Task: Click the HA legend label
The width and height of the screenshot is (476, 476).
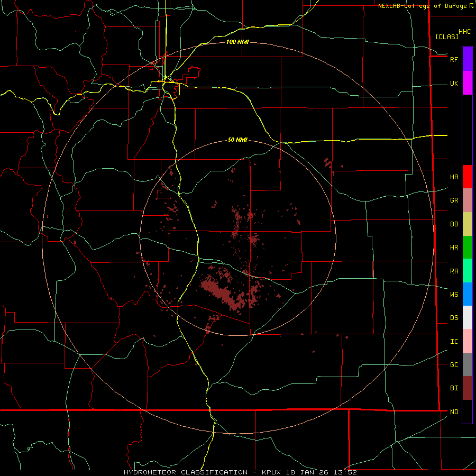Action: (x=454, y=177)
